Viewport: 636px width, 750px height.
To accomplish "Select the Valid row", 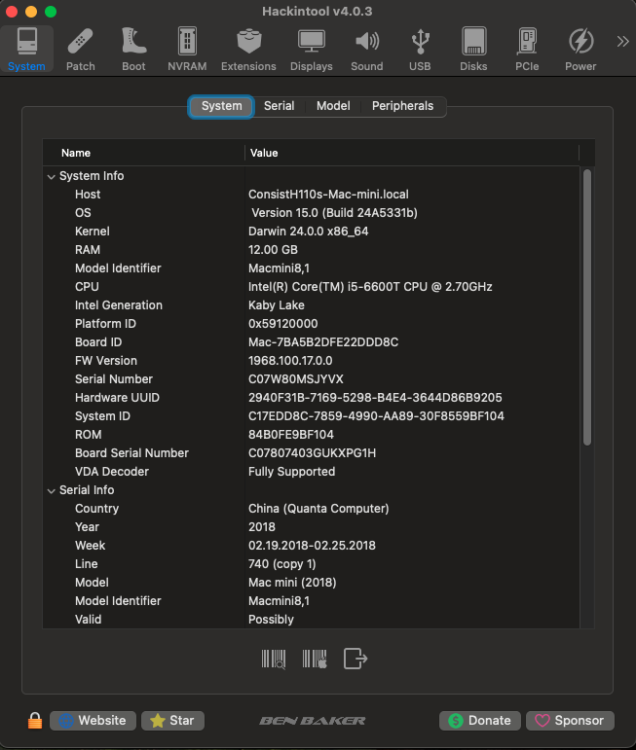I will point(311,619).
